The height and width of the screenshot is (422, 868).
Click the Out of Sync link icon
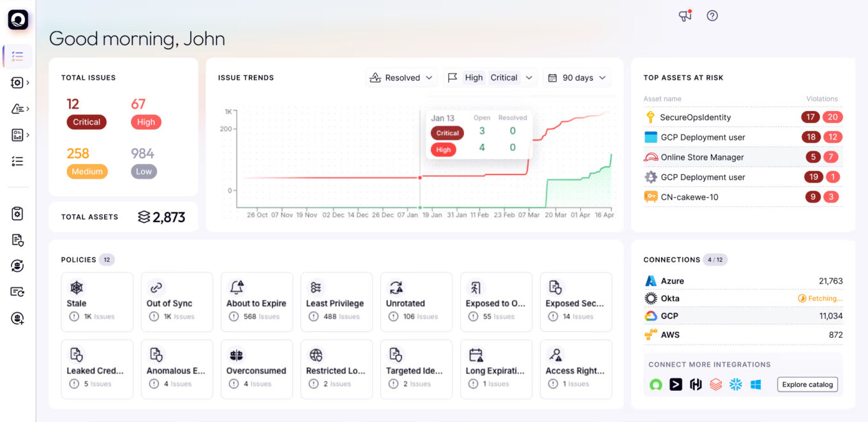[156, 287]
